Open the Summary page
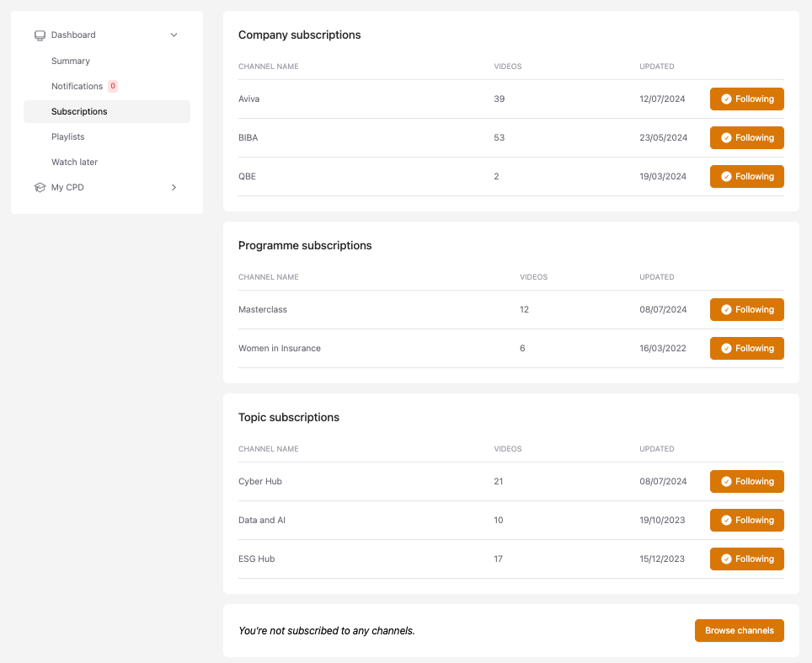 click(71, 61)
